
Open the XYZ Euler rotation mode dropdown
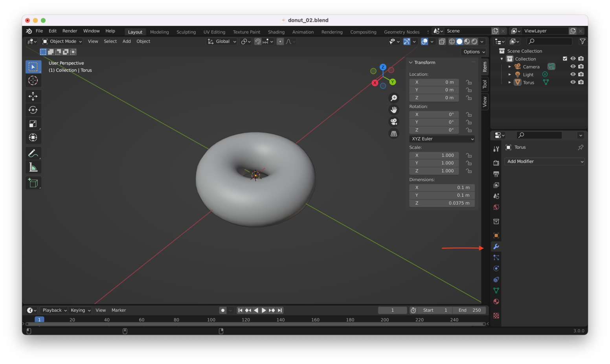(442, 139)
